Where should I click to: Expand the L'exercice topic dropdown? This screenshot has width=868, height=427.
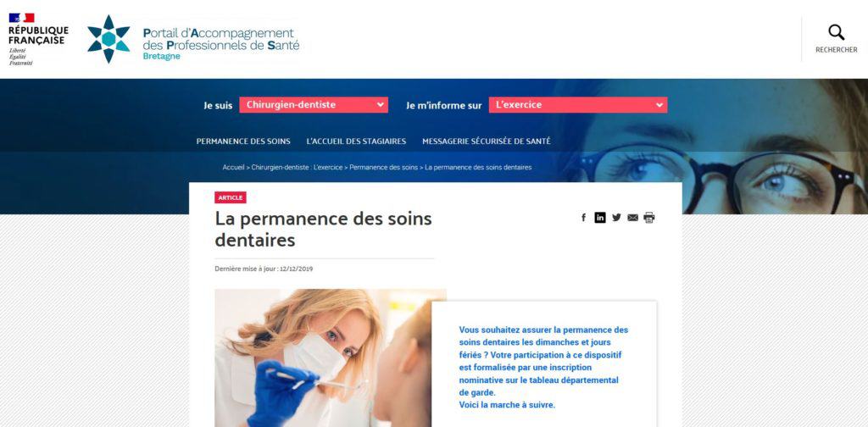578,104
